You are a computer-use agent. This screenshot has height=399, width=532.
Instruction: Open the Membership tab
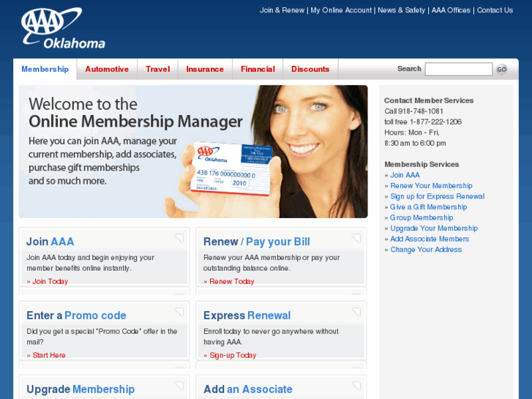(x=45, y=70)
